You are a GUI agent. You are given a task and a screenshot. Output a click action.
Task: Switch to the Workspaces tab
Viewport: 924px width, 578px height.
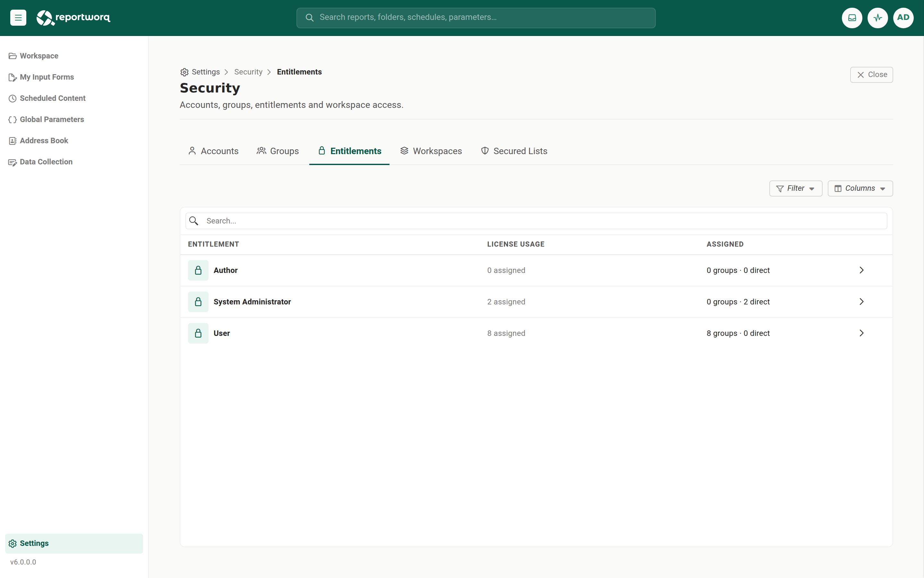431,151
